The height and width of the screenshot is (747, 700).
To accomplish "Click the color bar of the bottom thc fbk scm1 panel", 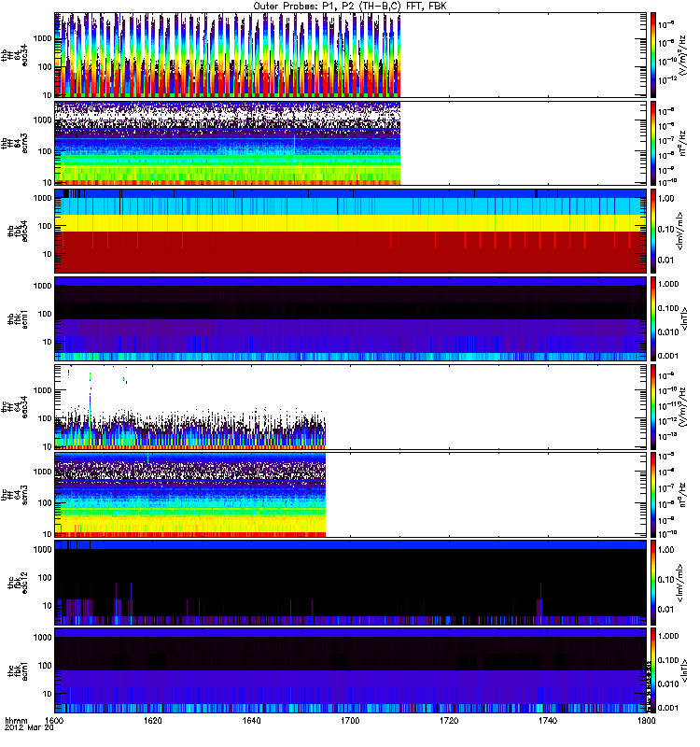I will [x=654, y=669].
